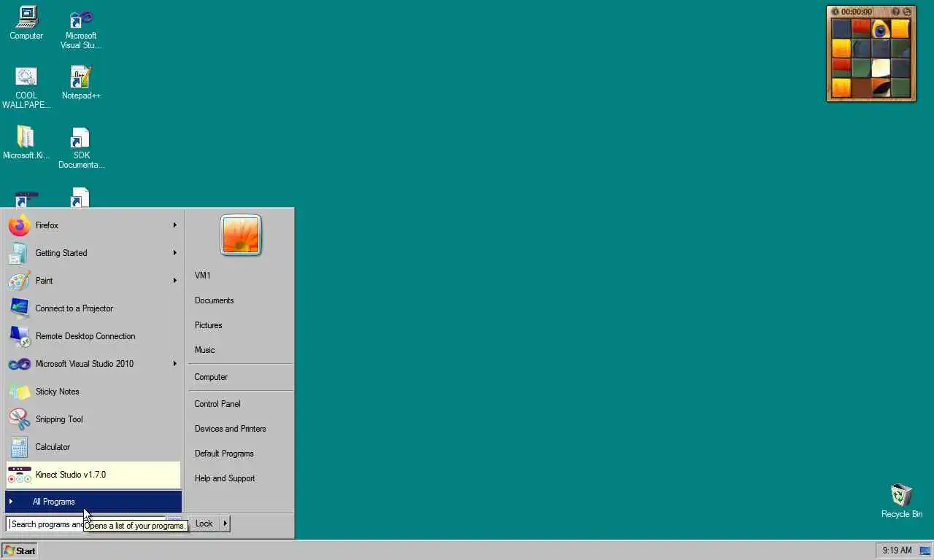Click the puzzle gadget show picture icon

(x=896, y=12)
